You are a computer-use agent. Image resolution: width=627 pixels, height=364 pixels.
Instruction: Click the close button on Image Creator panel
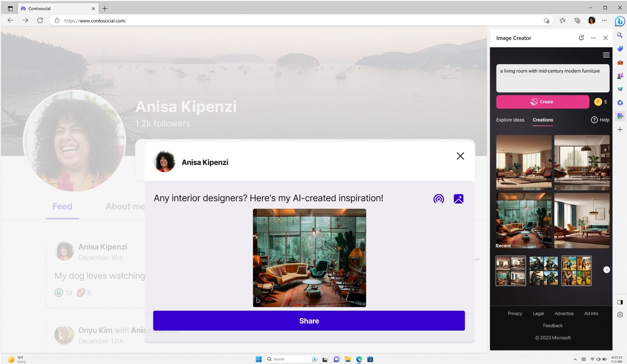coord(606,38)
